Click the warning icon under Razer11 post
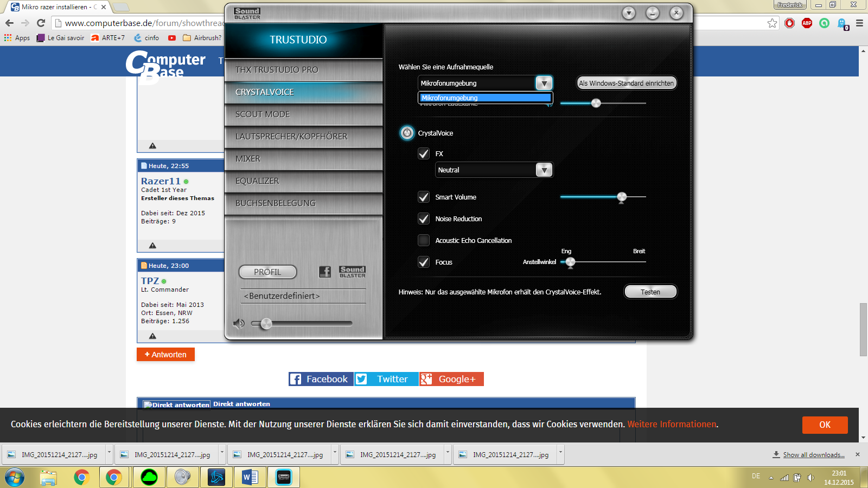Screen dimensions: 868x488 [152, 246]
